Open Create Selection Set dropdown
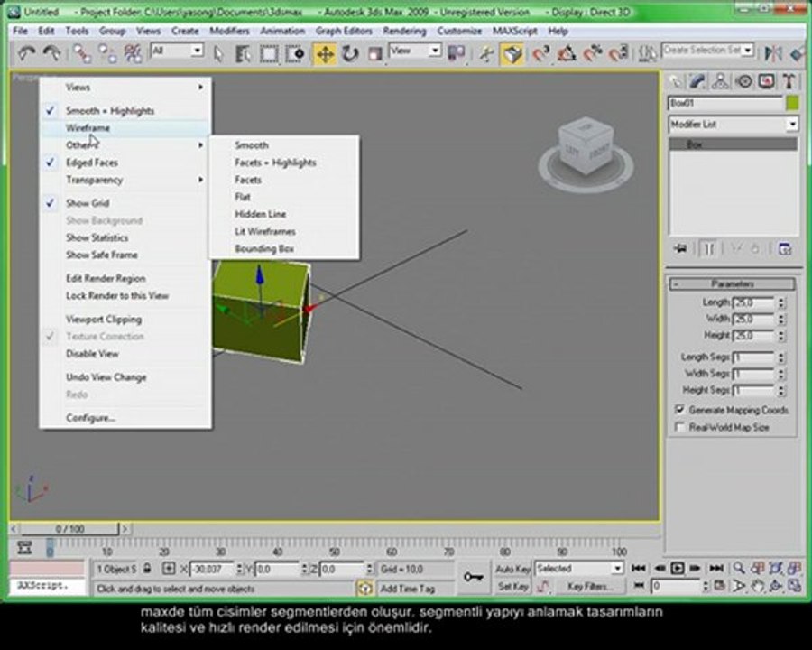The height and width of the screenshot is (650, 812). point(707,50)
